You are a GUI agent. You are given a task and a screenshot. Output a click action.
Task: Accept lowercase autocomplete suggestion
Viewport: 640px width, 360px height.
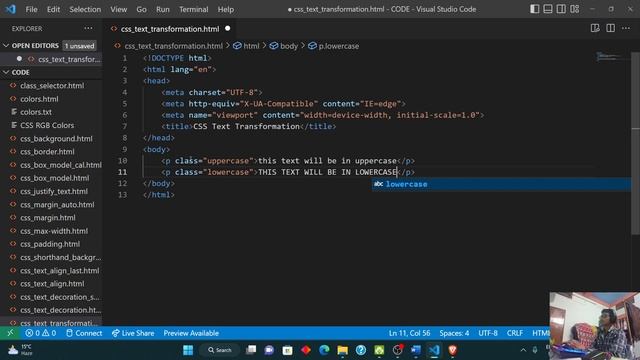(x=501, y=184)
